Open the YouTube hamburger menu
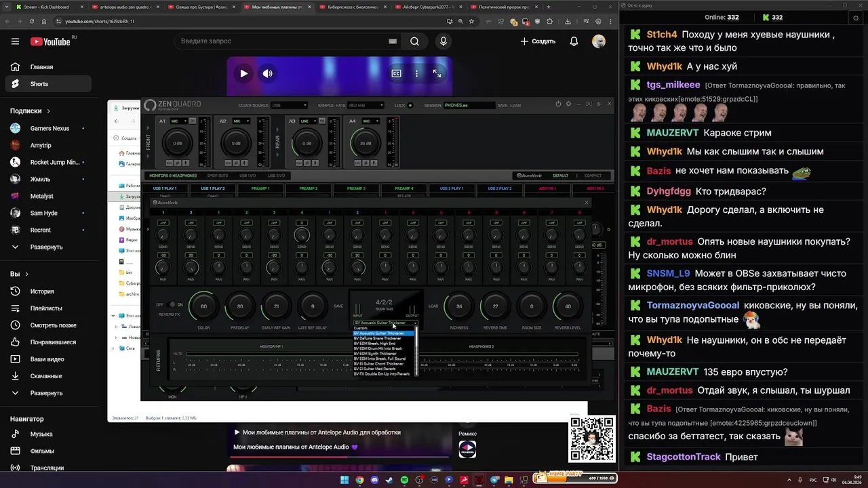 click(x=15, y=41)
